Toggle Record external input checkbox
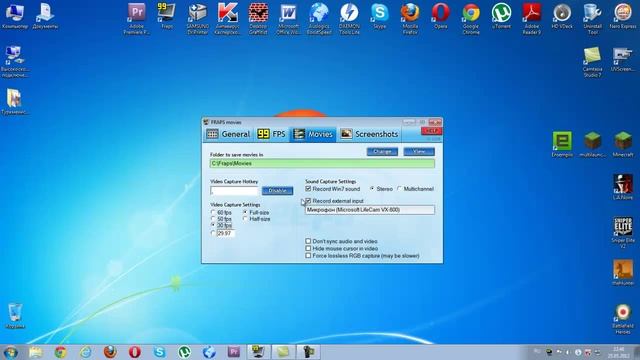640x360 pixels. [x=308, y=201]
